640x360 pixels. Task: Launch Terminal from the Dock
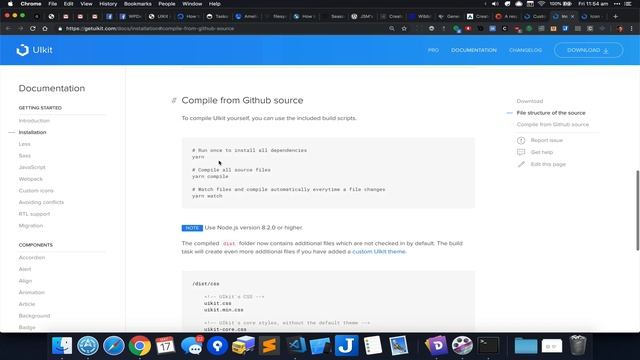[489, 345]
